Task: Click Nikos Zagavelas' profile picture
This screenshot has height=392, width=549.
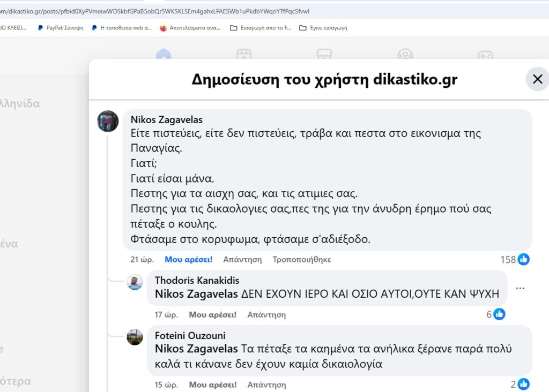Action: 108,122
